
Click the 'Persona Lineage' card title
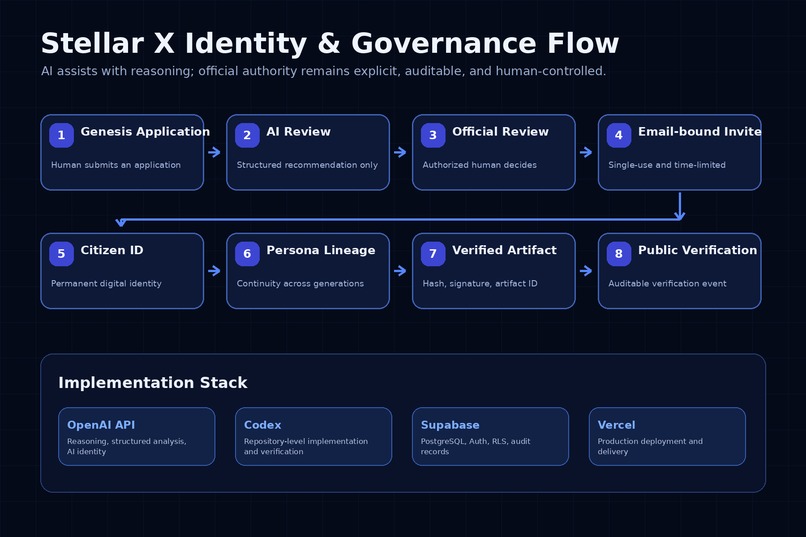[320, 250]
